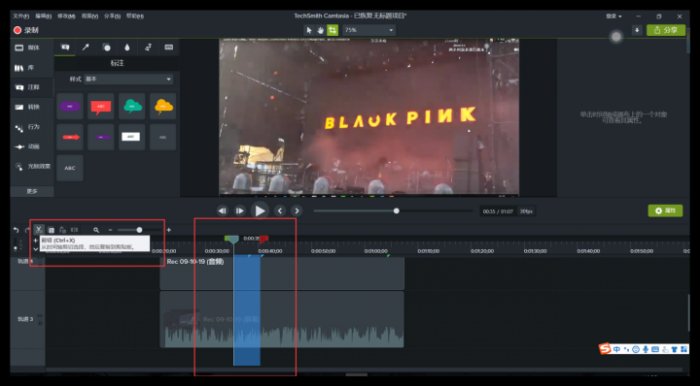700x386 pixels.
Task: Open the arrows and lines annotation tab
Action: coord(86,47)
